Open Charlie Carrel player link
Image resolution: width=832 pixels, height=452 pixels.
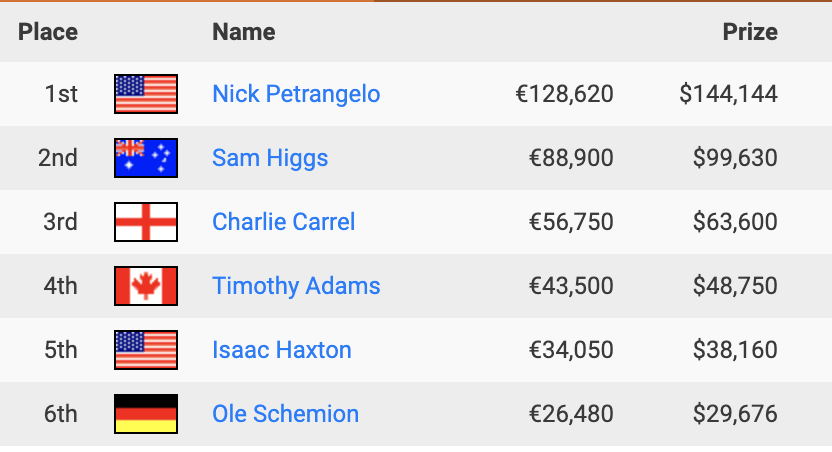[x=283, y=222]
